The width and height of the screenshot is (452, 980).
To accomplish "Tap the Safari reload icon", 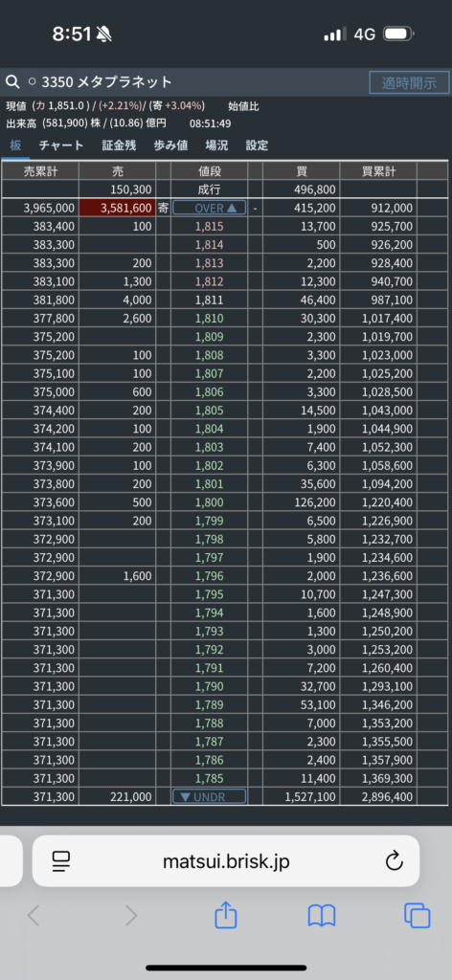I will tap(394, 861).
